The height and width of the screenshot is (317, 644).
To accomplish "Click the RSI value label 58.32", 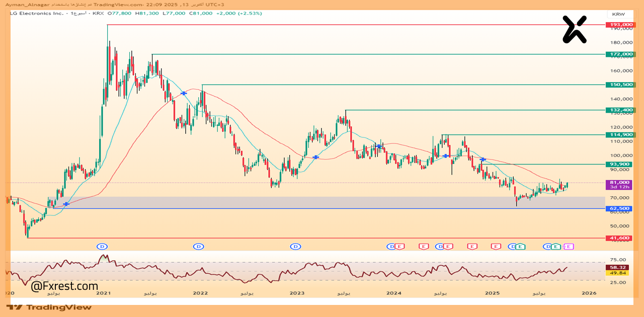I will (619, 267).
